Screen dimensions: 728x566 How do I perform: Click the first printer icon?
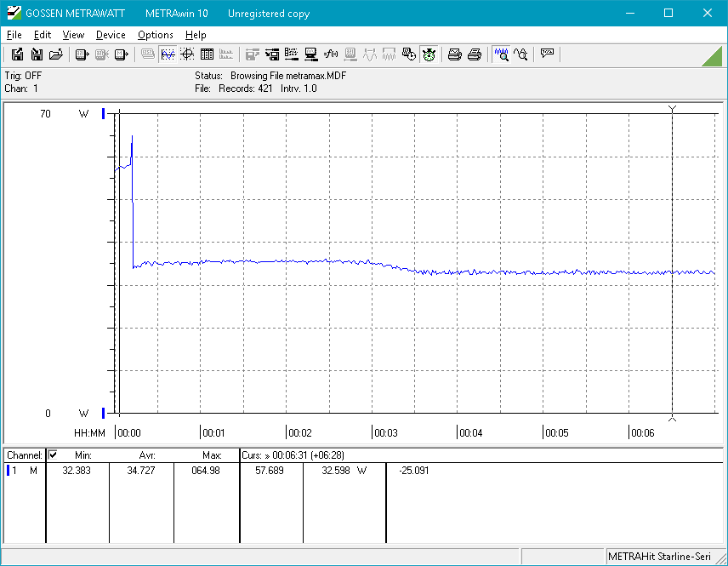click(x=455, y=54)
